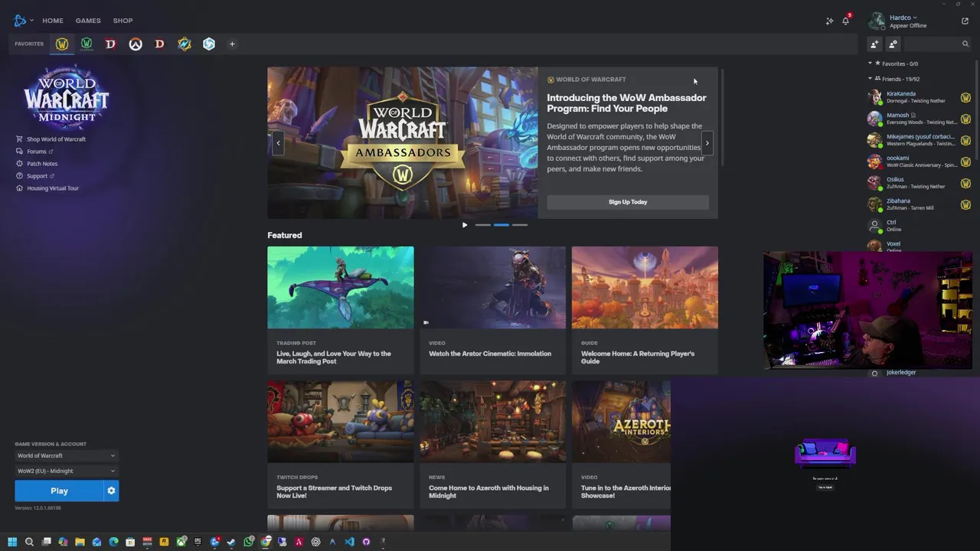The image size is (980, 551).
Task: Select the Overwatch favorite icon
Action: [136, 44]
